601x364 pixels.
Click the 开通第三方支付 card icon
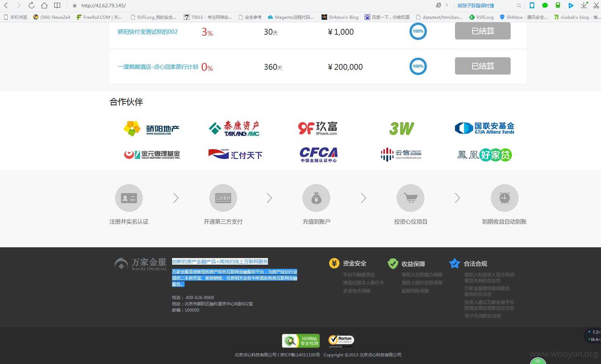click(x=223, y=198)
